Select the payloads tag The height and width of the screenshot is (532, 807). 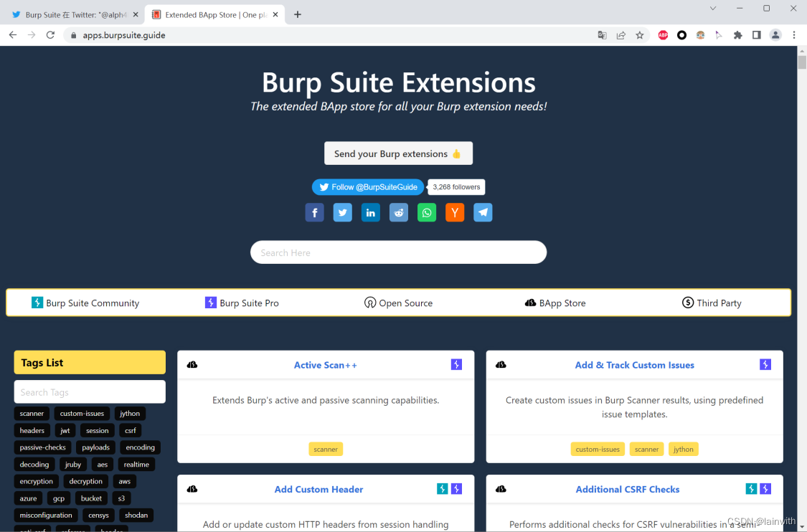(x=95, y=447)
